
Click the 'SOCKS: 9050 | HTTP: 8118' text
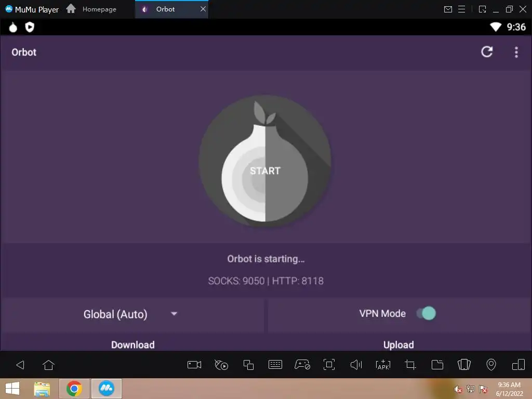(x=265, y=281)
